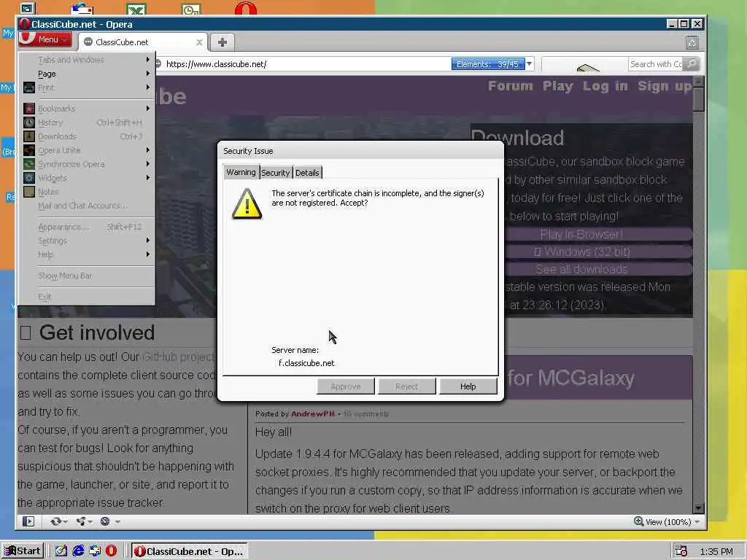
Task: Open the Sign up link
Action: point(665,86)
